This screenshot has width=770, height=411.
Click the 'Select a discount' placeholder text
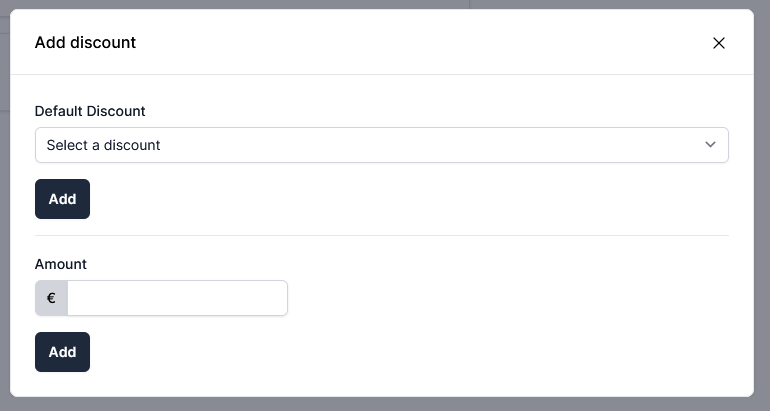point(103,145)
